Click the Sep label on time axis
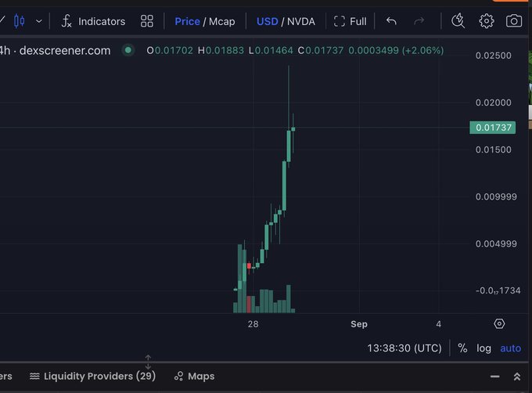The image size is (532, 393). coord(359,324)
